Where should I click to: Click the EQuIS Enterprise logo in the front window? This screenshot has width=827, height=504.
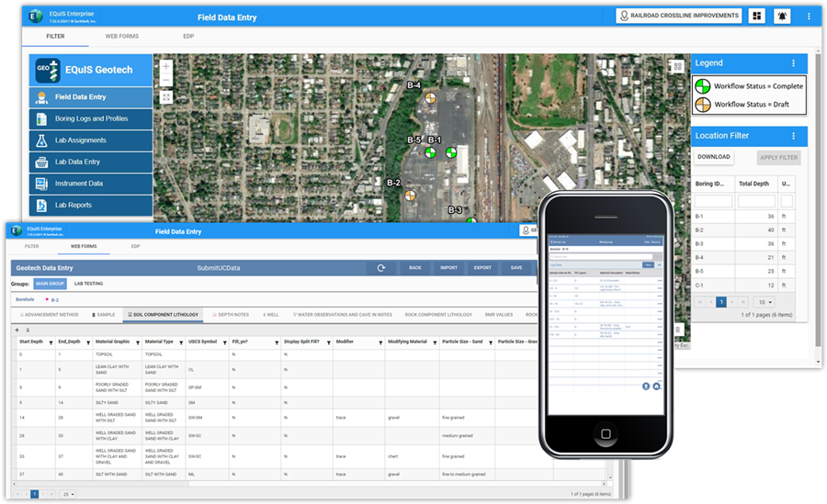point(17,230)
